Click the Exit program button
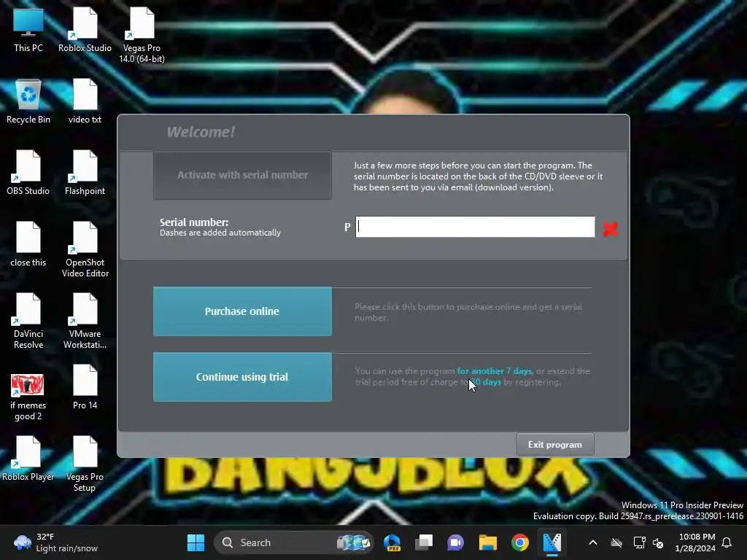747x560 pixels. pyautogui.click(x=555, y=444)
